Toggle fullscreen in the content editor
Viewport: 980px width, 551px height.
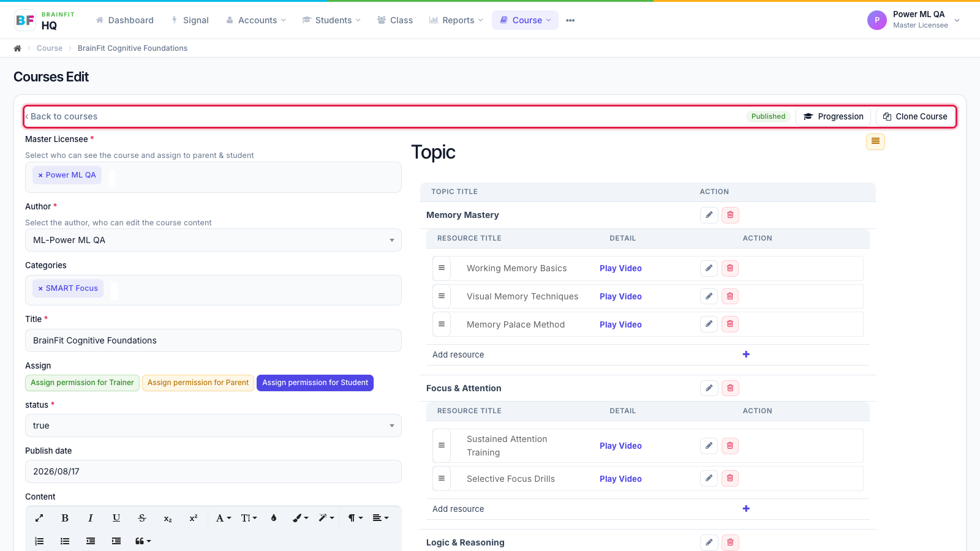point(39,518)
